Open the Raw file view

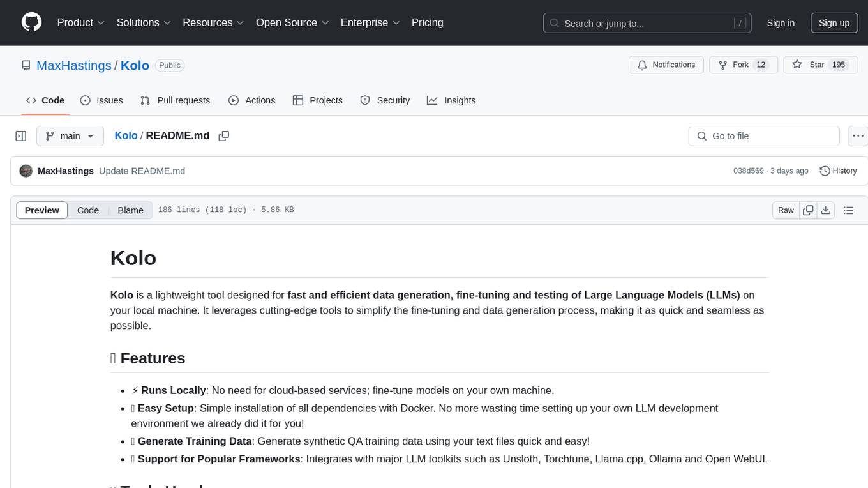[786, 210]
